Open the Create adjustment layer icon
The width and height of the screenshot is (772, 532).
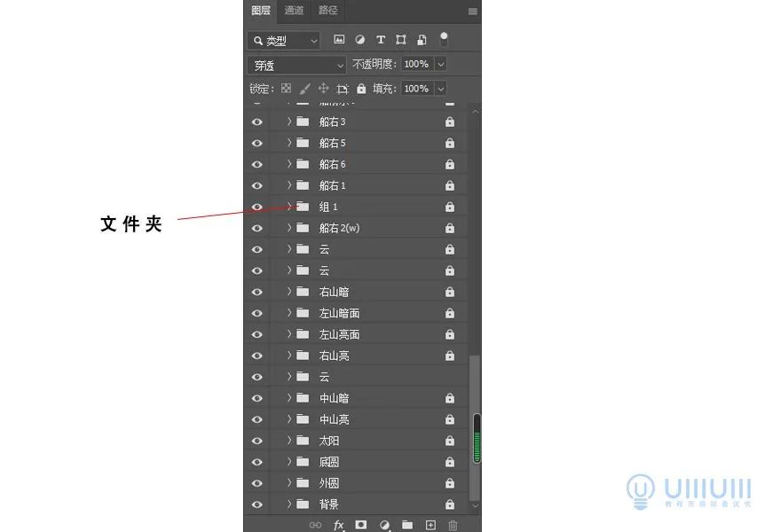point(383,525)
